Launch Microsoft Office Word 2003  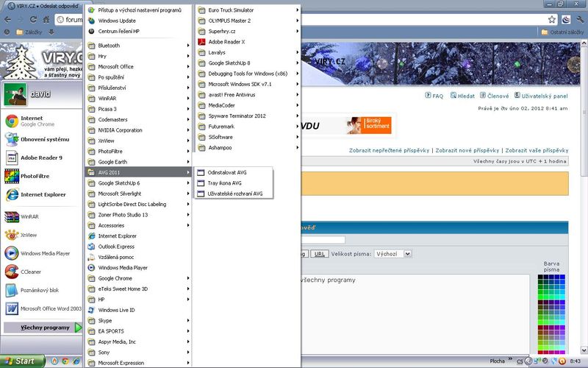pyautogui.click(x=43, y=308)
